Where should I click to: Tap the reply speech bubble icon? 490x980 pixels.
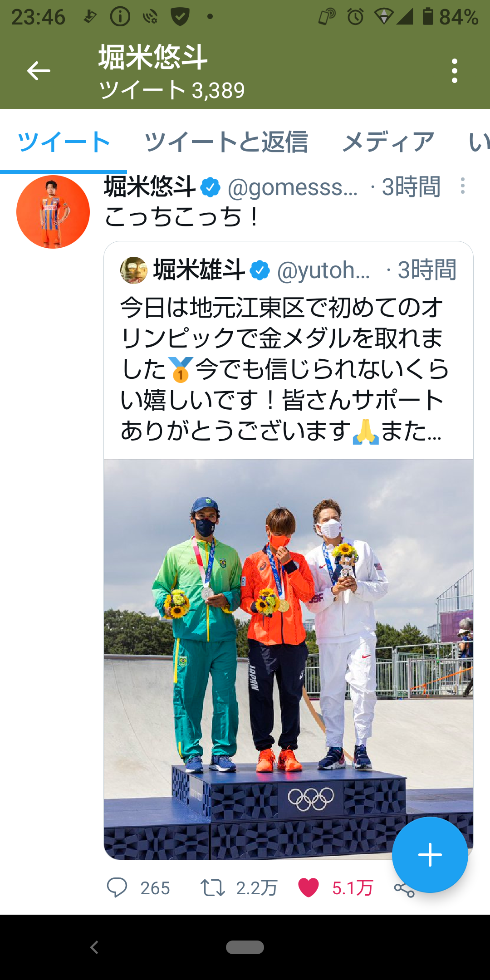click(x=117, y=887)
